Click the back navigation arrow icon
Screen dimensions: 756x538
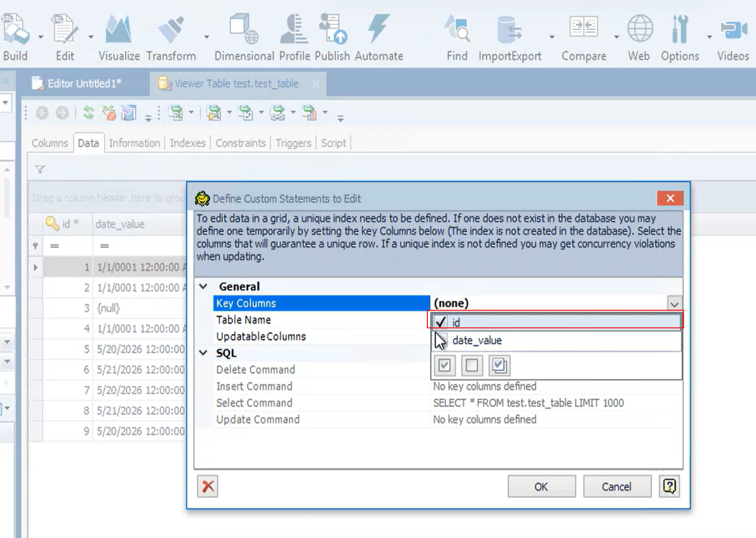42,113
